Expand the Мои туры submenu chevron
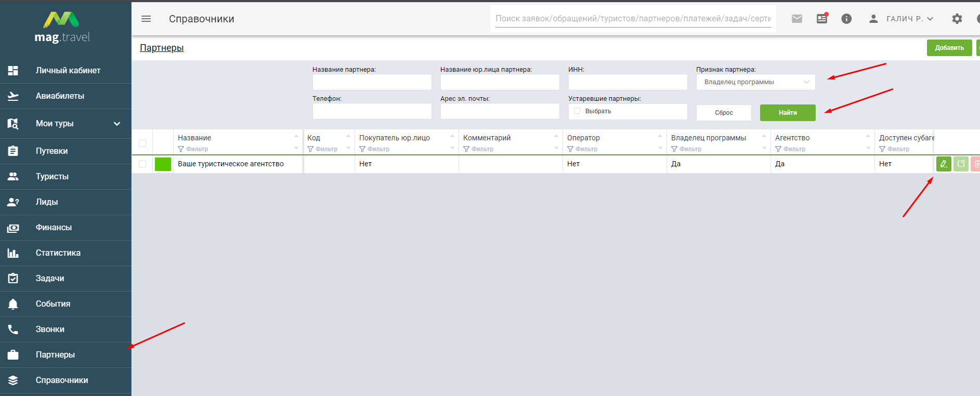The width and height of the screenshot is (980, 396). 117,124
